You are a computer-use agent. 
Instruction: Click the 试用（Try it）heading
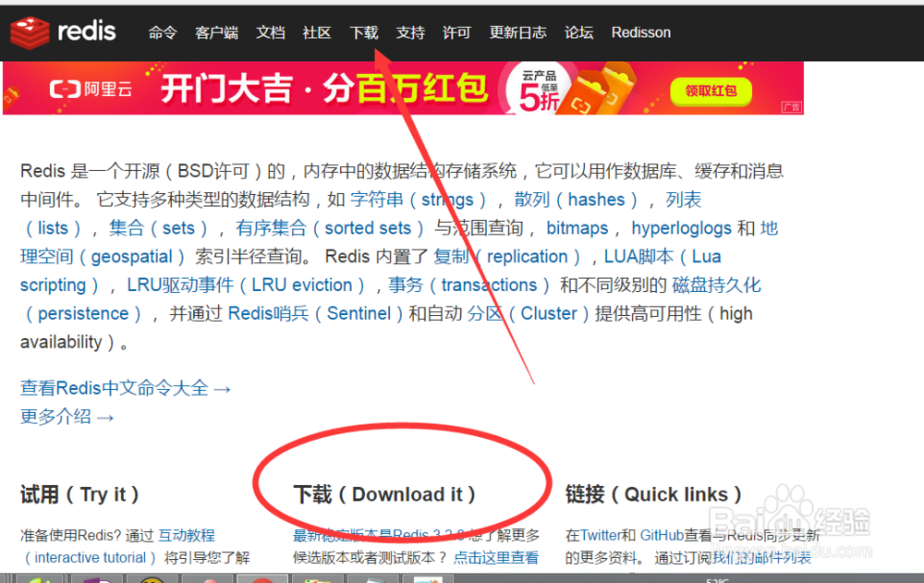pyautogui.click(x=79, y=494)
